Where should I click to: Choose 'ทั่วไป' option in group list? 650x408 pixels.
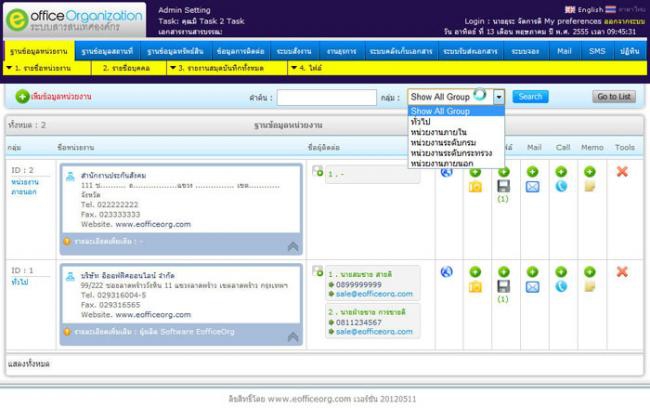point(456,121)
